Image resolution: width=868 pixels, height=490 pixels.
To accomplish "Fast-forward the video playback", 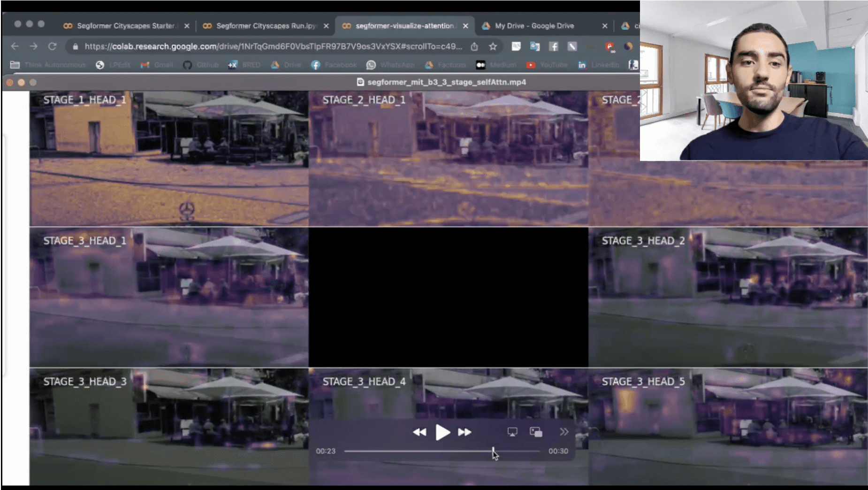I will click(x=464, y=432).
